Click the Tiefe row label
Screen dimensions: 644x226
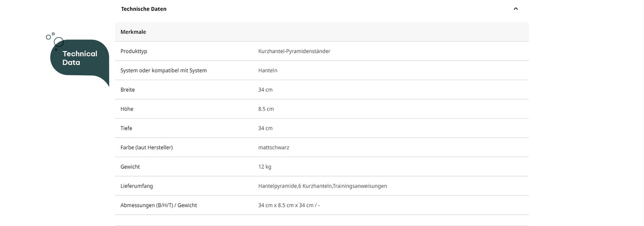[x=126, y=128]
